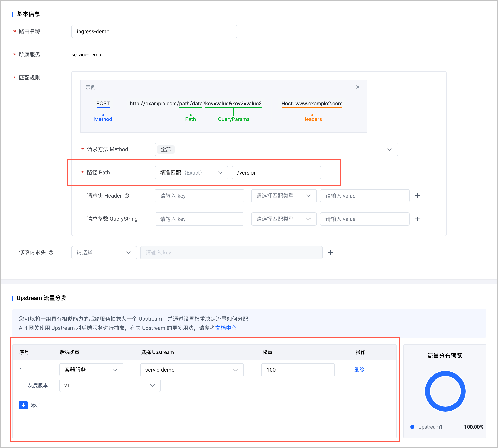Remove the 全部 tag in the Method selector
498x448 pixels.
click(x=166, y=149)
